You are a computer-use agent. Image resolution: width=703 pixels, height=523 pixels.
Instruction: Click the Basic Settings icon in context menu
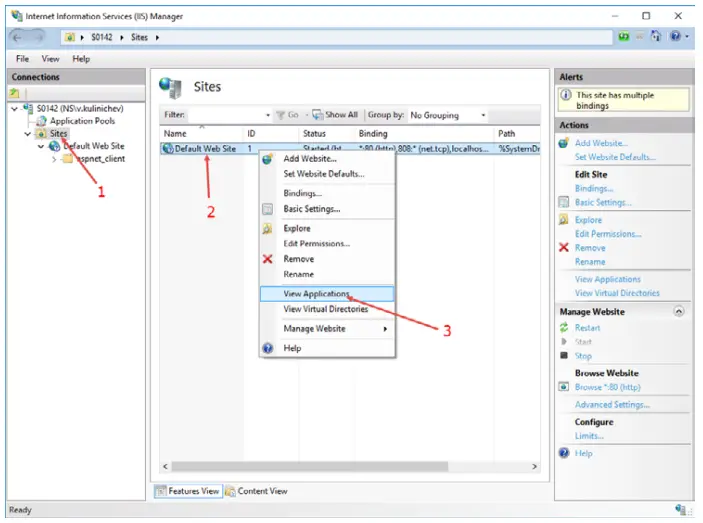[x=267, y=209]
